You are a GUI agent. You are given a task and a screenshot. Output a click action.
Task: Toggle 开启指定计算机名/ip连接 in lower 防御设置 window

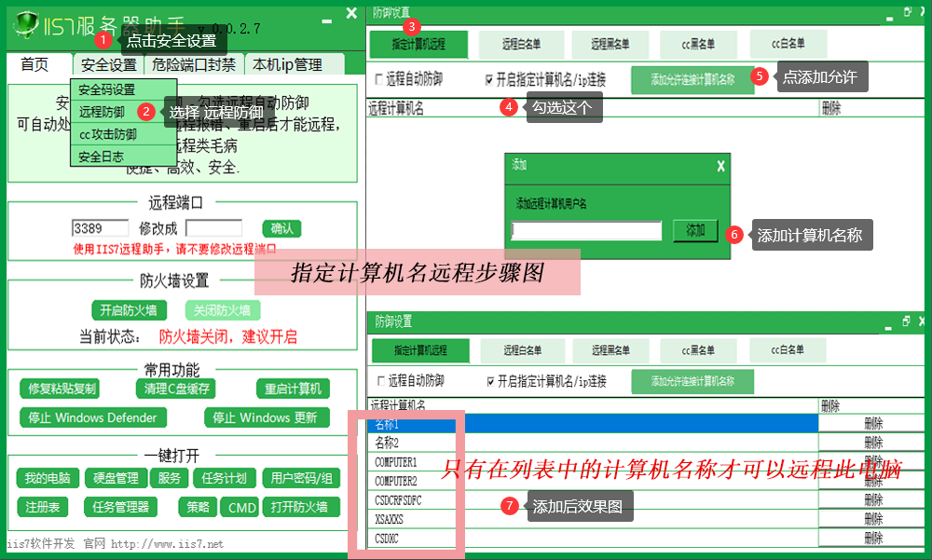point(490,382)
